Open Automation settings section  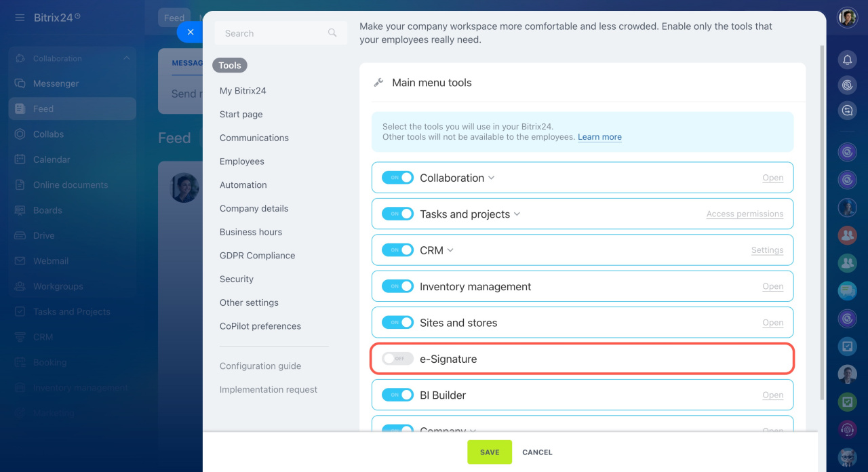[243, 184]
